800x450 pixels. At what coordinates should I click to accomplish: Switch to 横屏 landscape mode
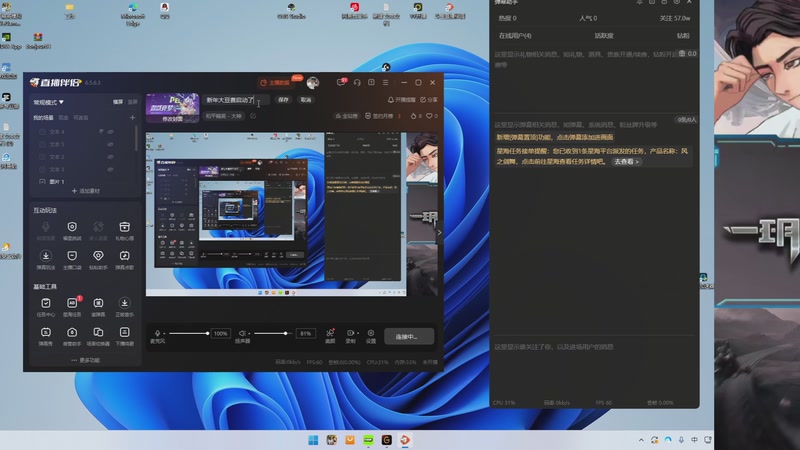coord(118,102)
